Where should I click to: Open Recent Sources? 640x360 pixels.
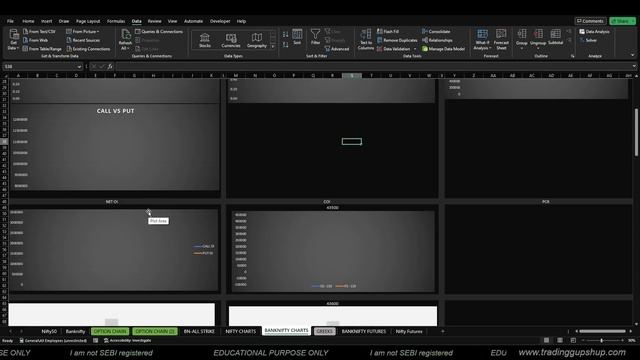pyautogui.click(x=83, y=40)
